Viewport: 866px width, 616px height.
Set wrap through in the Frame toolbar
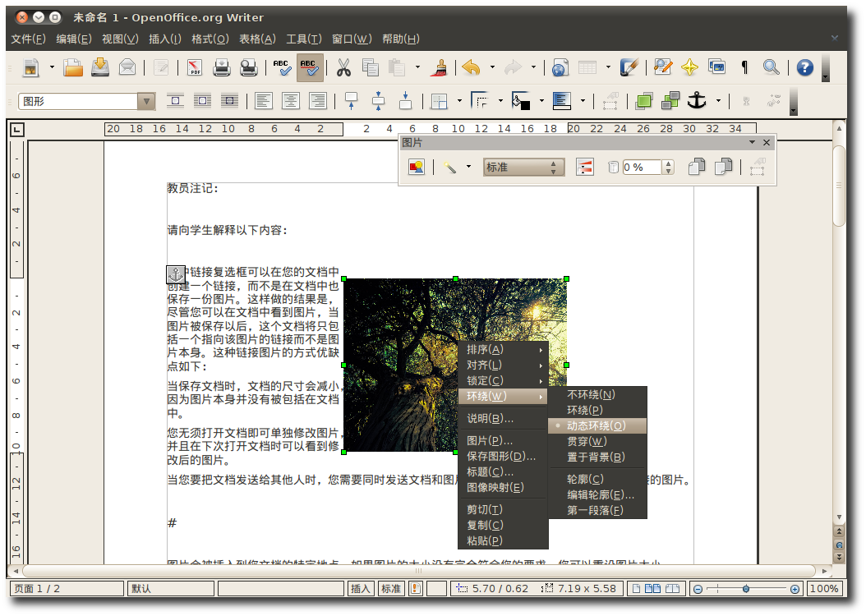point(229,101)
